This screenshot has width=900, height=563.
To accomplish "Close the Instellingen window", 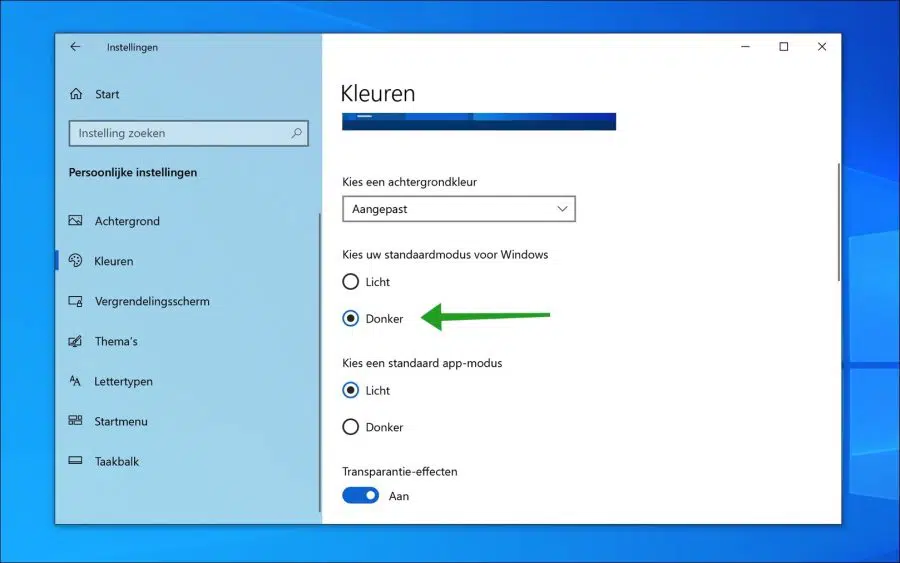I will pos(822,46).
